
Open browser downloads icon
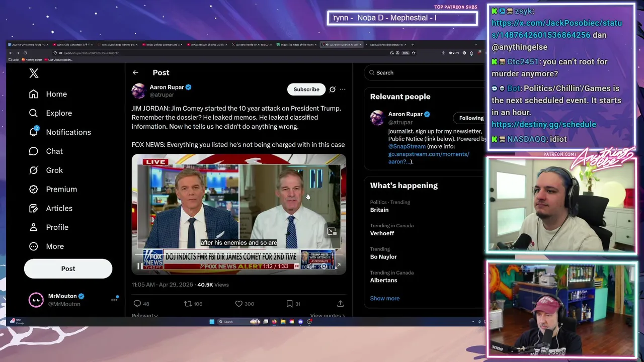(x=443, y=53)
